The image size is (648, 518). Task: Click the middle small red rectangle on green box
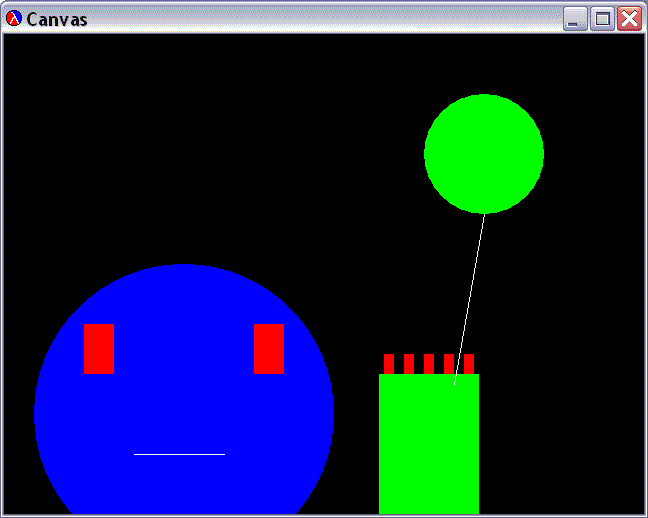[x=429, y=363]
